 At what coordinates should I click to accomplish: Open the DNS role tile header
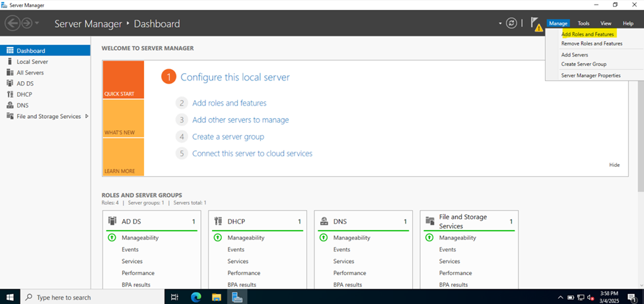[363, 222]
